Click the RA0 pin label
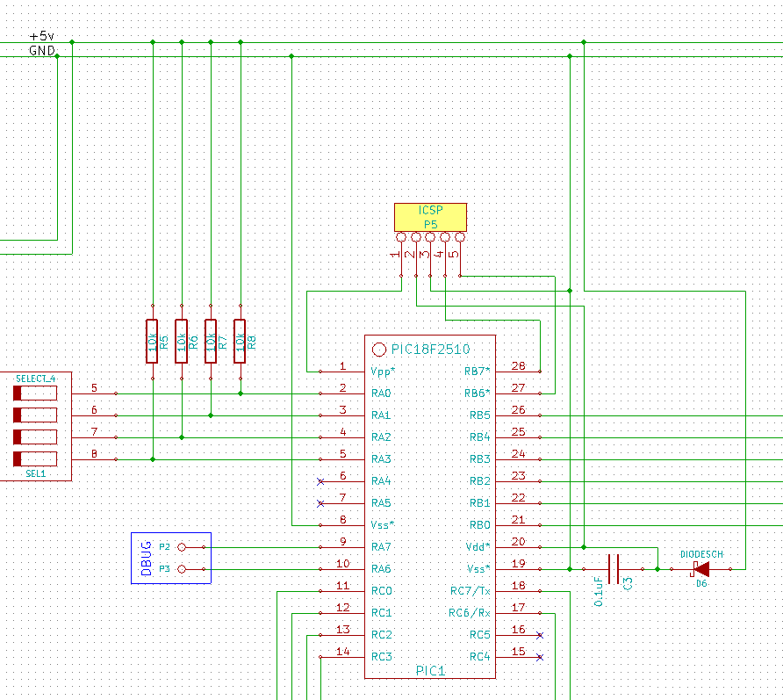Viewport: 783px width, 700px height. click(x=381, y=393)
